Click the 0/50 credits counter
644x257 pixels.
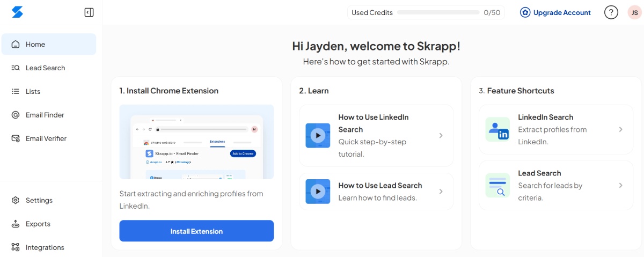[492, 12]
